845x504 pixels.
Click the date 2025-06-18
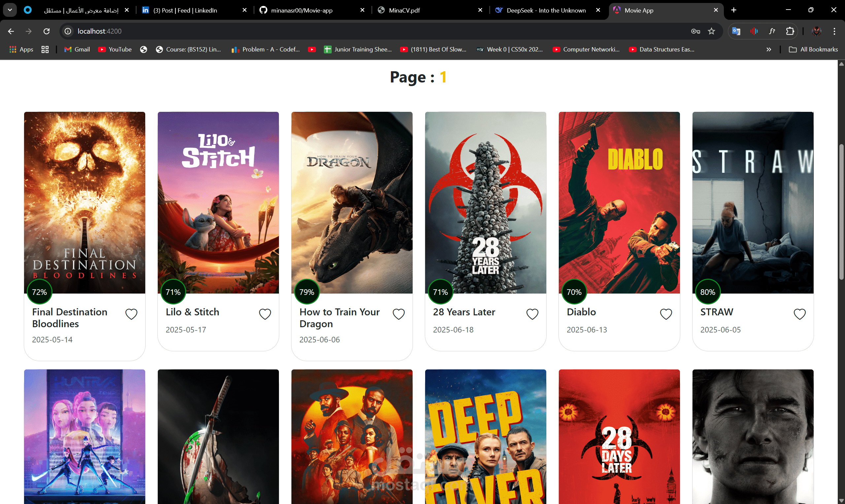pyautogui.click(x=453, y=330)
